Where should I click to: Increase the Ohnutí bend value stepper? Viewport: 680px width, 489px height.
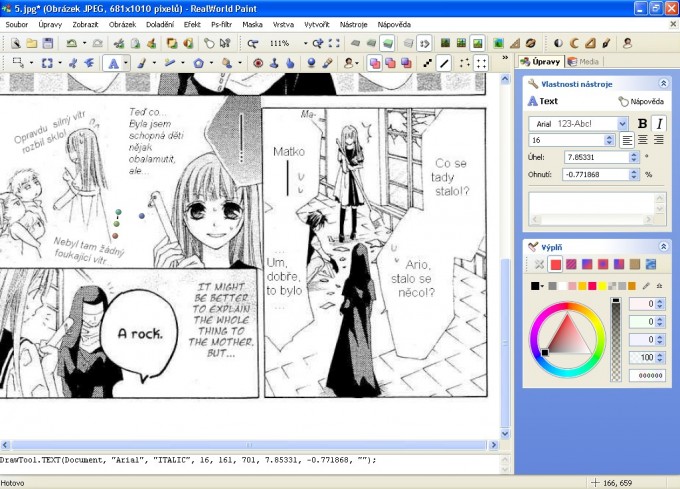(634, 172)
